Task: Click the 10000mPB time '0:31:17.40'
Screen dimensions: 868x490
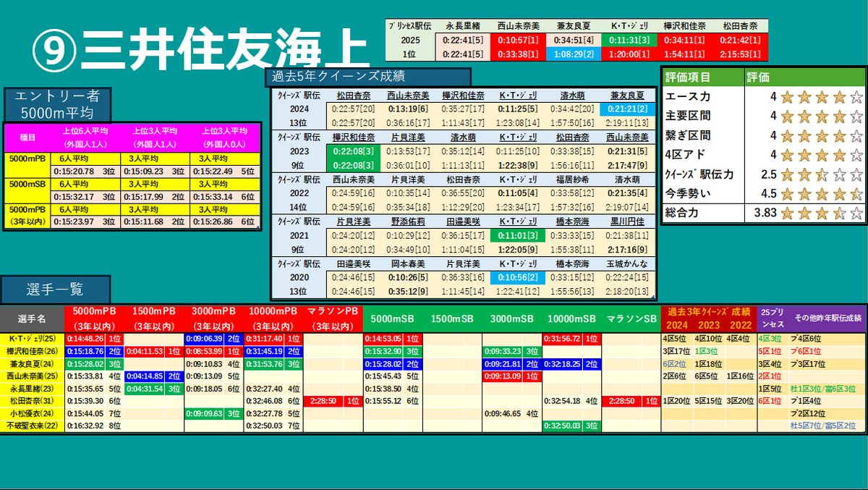Action: 264,338
